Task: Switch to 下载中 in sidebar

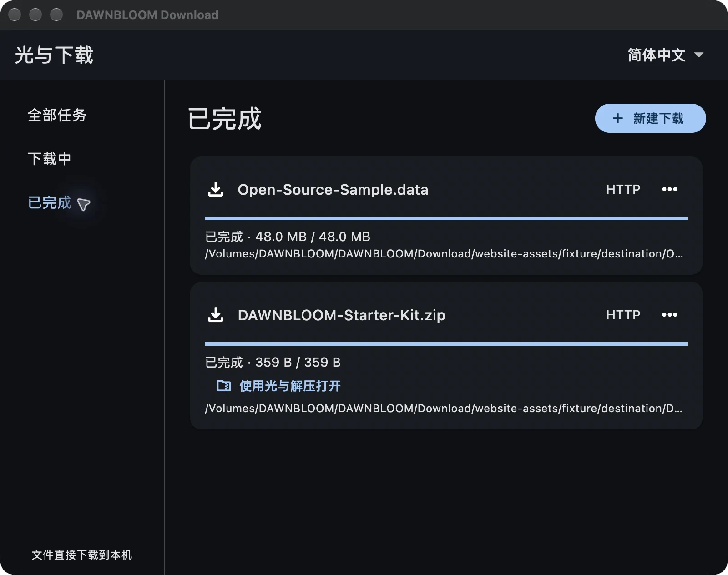Action: (50, 159)
